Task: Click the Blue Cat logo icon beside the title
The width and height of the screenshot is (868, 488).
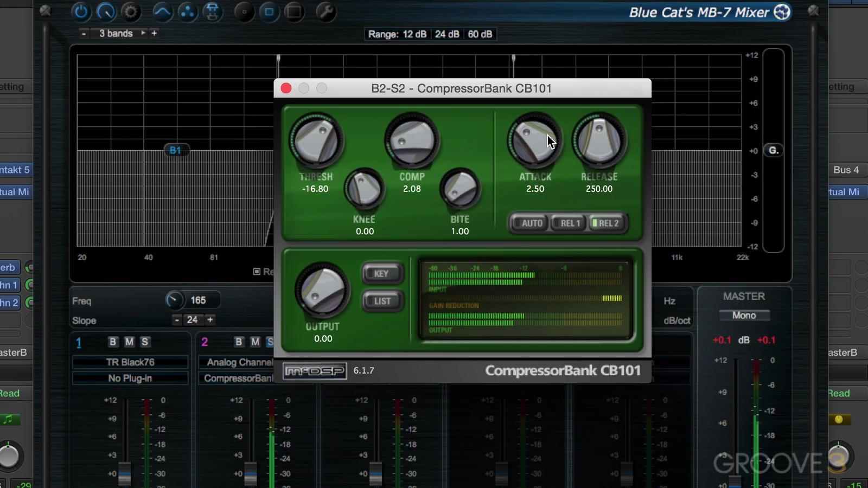Action: tap(782, 12)
